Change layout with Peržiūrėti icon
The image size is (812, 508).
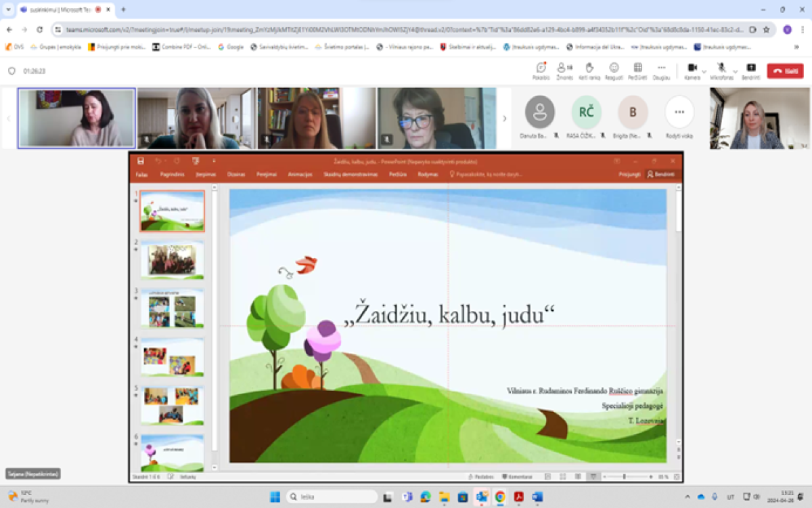pyautogui.click(x=637, y=69)
